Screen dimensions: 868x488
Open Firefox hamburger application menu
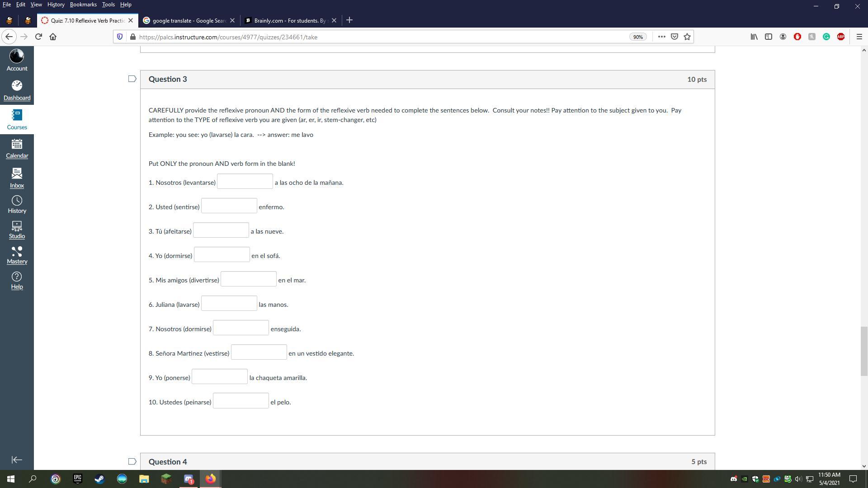point(859,37)
